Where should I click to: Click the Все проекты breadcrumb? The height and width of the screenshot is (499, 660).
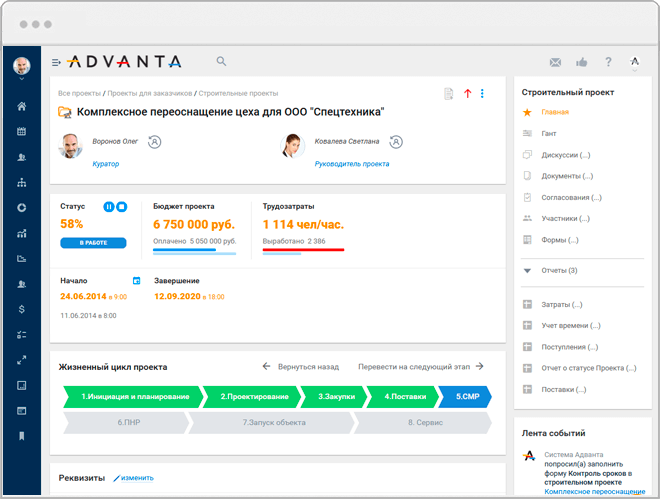79,93
